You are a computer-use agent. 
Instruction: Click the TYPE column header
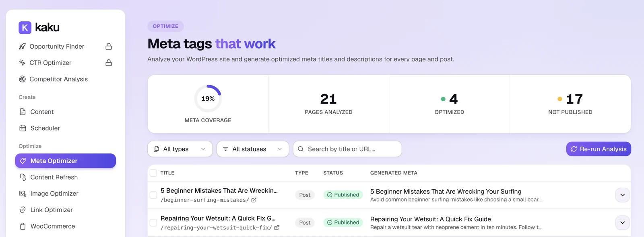click(x=301, y=173)
